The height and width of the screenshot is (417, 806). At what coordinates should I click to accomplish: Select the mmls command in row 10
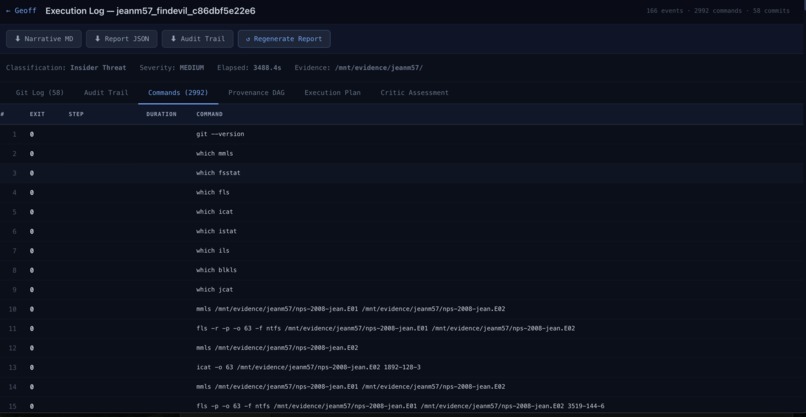coord(403,309)
